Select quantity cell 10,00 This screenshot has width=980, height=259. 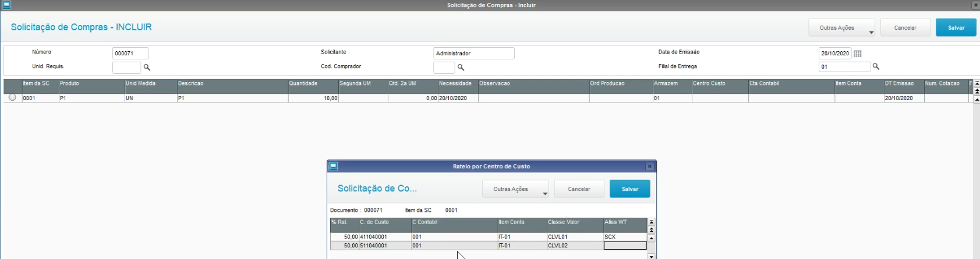(313, 98)
